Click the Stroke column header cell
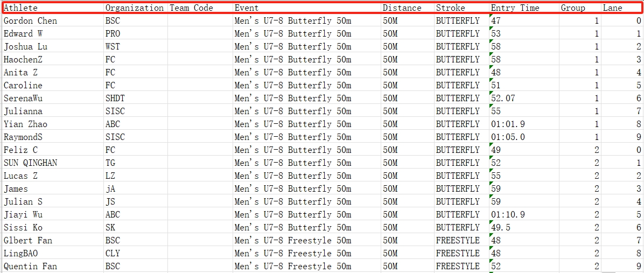The image size is (644, 273). coord(461,8)
